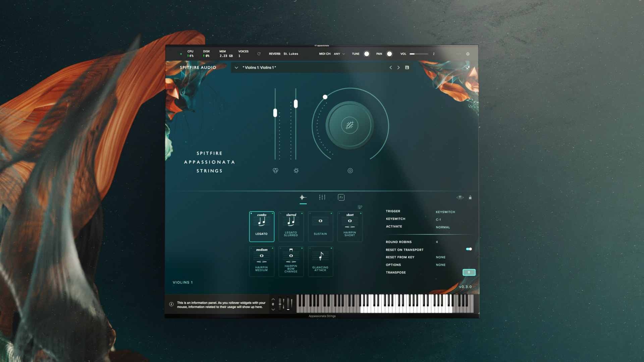Select the Legato Slurred articulation
The height and width of the screenshot is (362, 644).
point(291,227)
